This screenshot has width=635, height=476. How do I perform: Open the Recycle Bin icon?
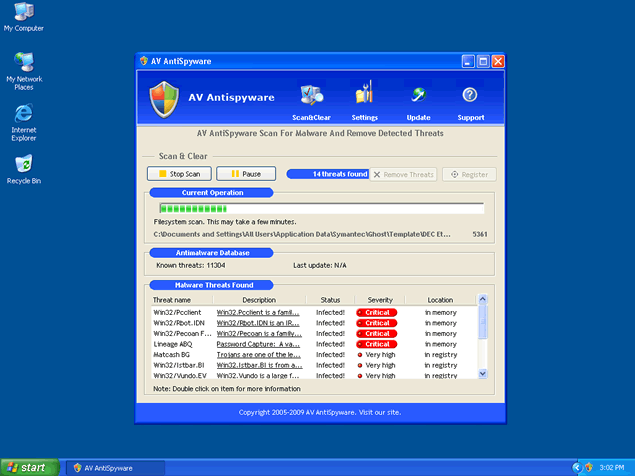point(23,163)
